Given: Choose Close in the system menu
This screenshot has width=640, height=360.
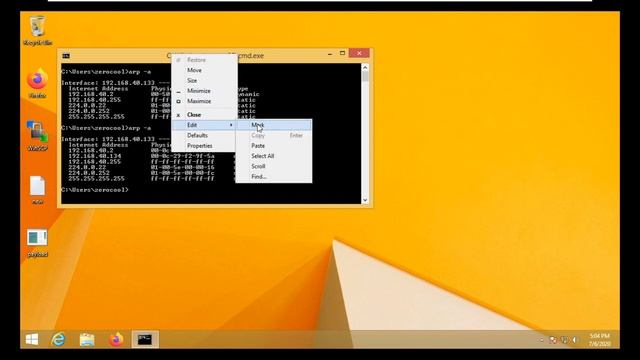Looking at the screenshot, I should (204, 115).
